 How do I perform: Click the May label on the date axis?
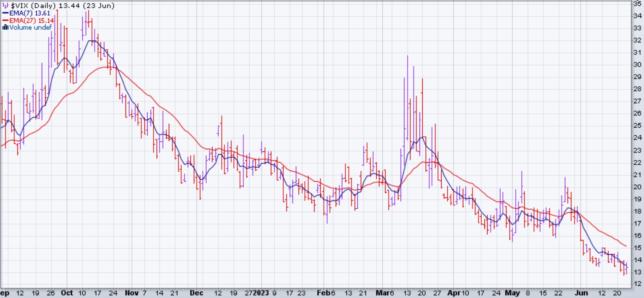tap(512, 293)
